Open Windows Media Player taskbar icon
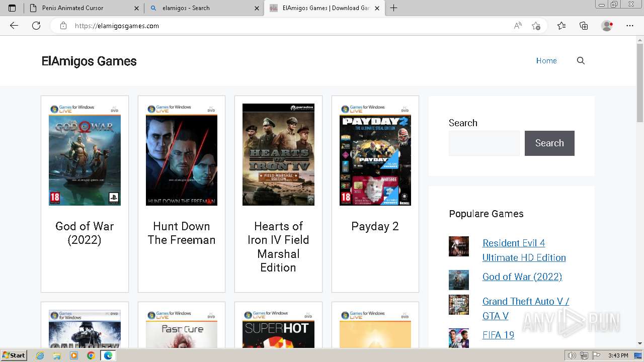644x362 pixels. coord(74,355)
